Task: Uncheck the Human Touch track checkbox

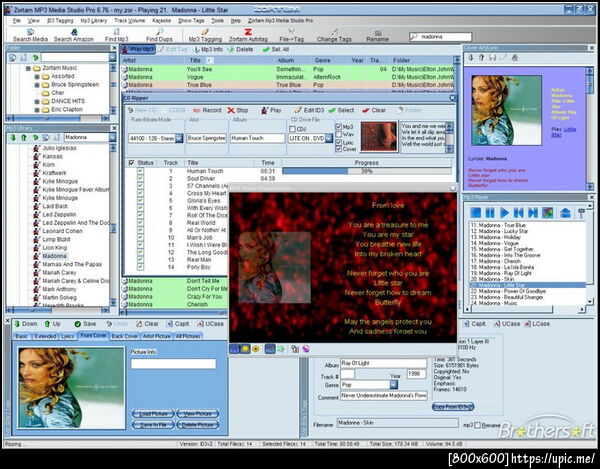Action: pos(140,171)
